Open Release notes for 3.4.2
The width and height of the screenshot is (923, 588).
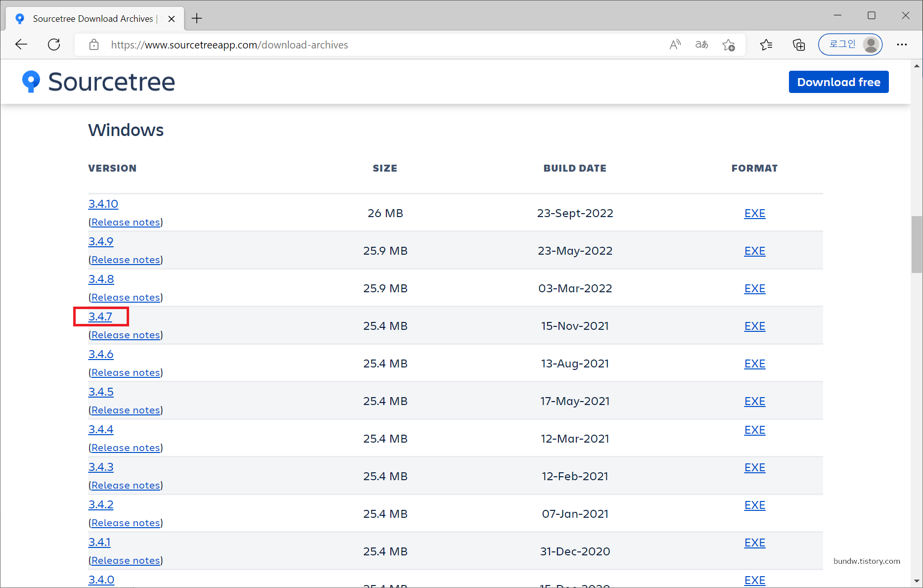(126, 523)
